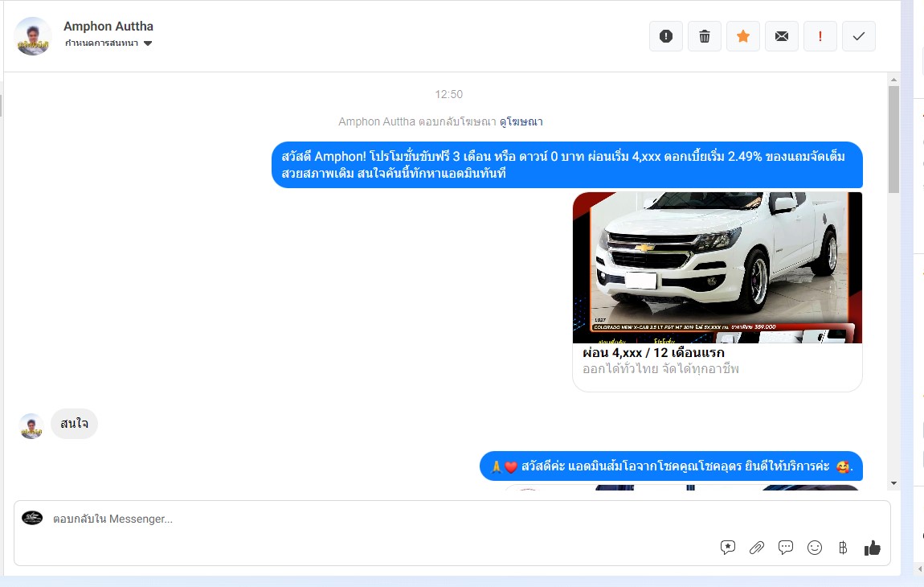The height and width of the screenshot is (587, 924).
Task: Attach a file with the paperclip icon
Action: 756,548
